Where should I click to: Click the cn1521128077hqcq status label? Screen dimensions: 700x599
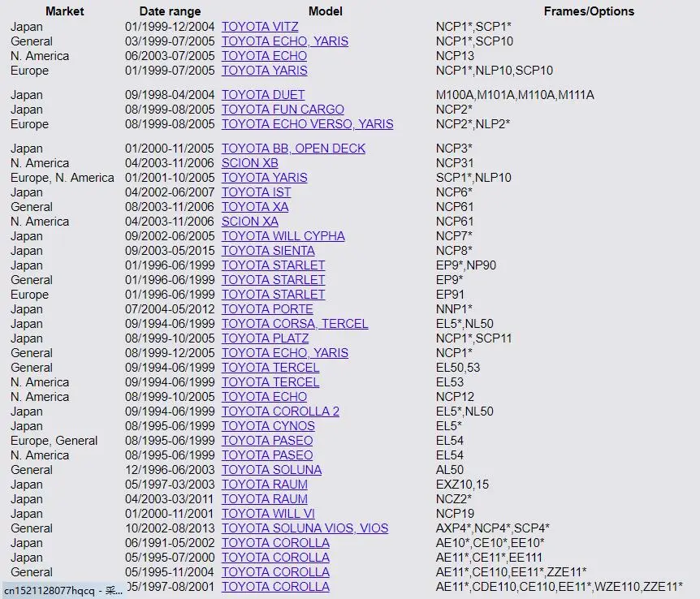click(63, 591)
